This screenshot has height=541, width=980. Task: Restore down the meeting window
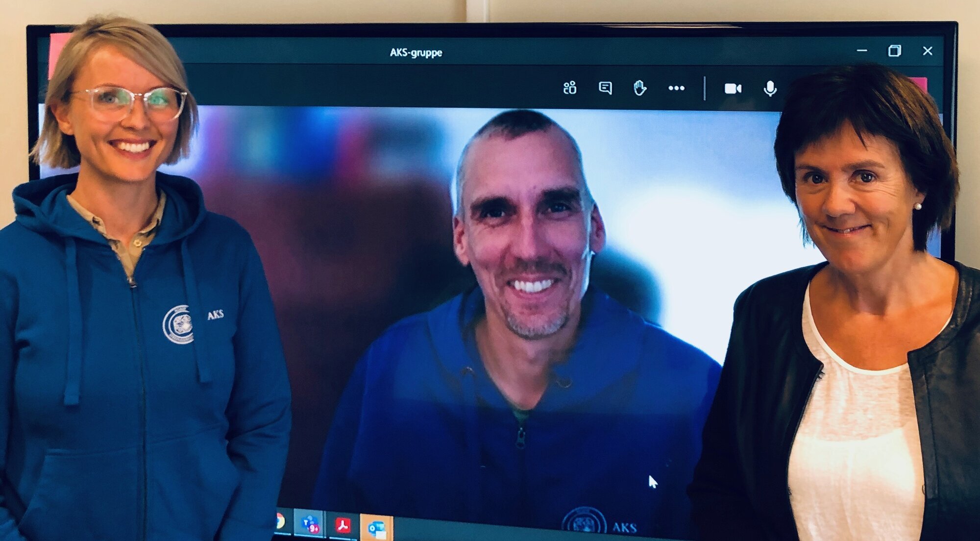tap(895, 50)
